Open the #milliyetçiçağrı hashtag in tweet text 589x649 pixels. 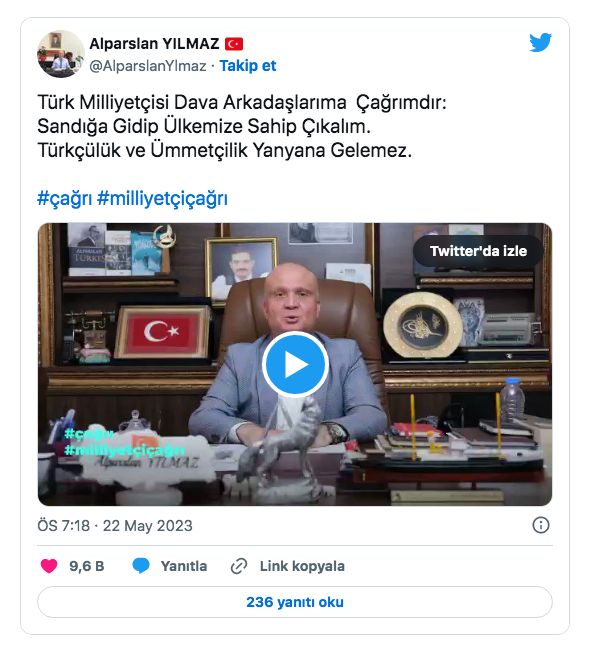162,198
